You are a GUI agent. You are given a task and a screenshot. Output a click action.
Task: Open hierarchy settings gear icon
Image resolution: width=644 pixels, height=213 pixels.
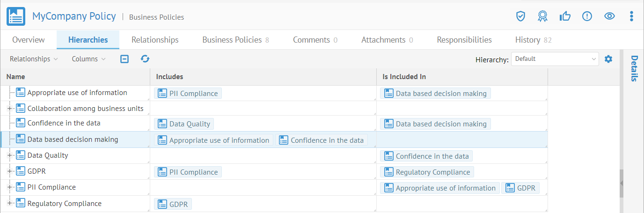coord(608,59)
